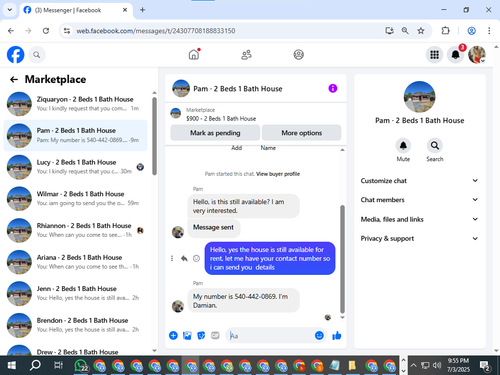Open conversation information purple icon
The height and width of the screenshot is (375, 500).
pos(333,88)
